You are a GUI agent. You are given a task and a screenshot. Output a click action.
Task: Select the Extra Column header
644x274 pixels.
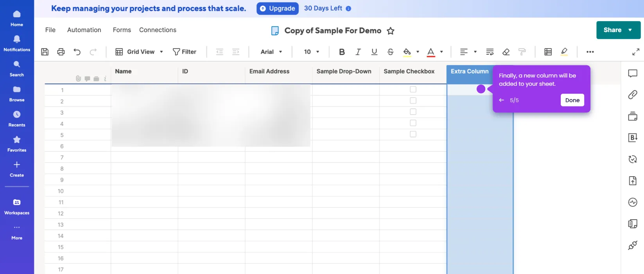(x=470, y=72)
